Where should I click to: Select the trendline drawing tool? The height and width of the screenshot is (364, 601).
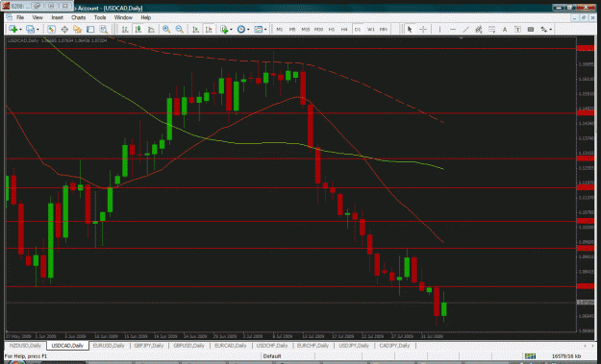click(x=465, y=29)
